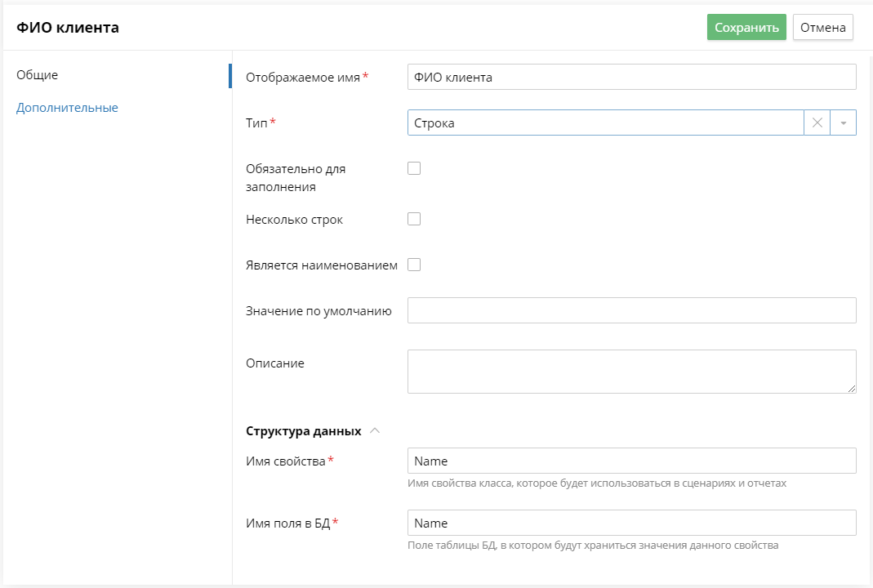The height and width of the screenshot is (588, 873).
Task: Open the Тип dropdown arrow
Action: click(843, 122)
